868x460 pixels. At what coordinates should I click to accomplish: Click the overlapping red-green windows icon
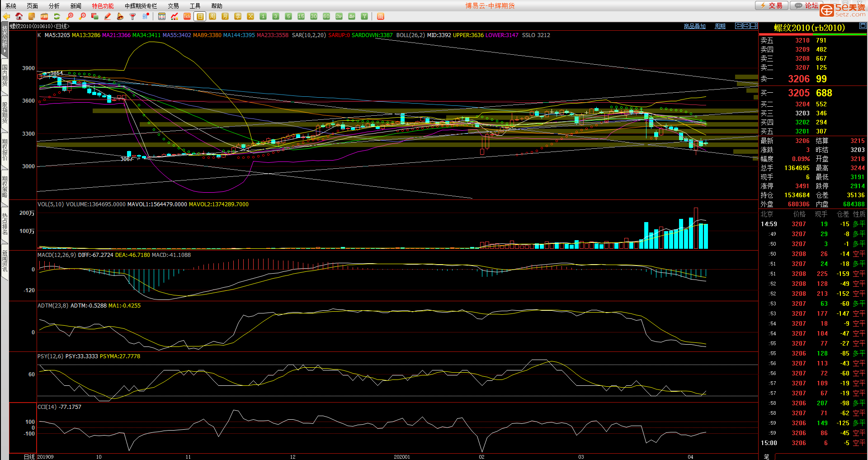click(x=95, y=16)
